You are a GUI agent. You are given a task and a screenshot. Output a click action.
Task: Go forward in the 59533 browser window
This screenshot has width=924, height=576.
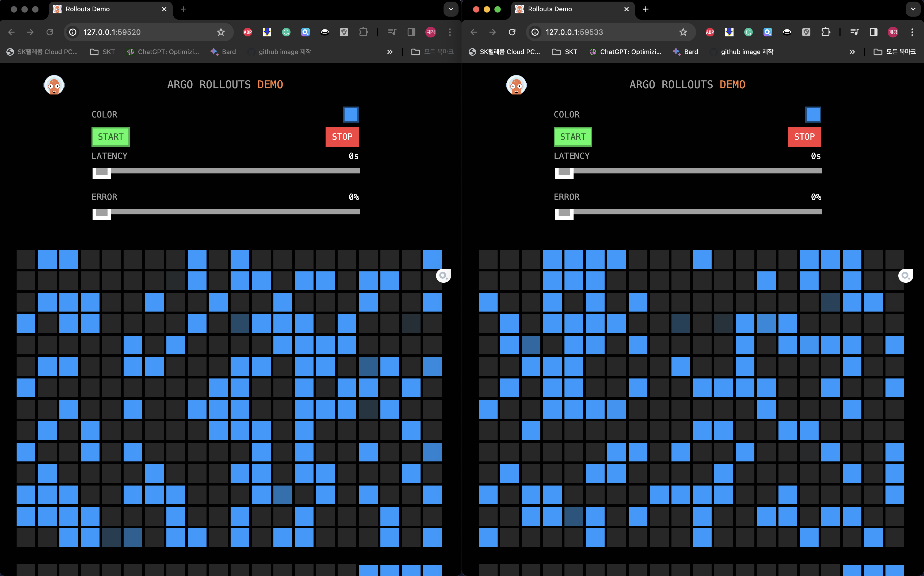click(493, 32)
